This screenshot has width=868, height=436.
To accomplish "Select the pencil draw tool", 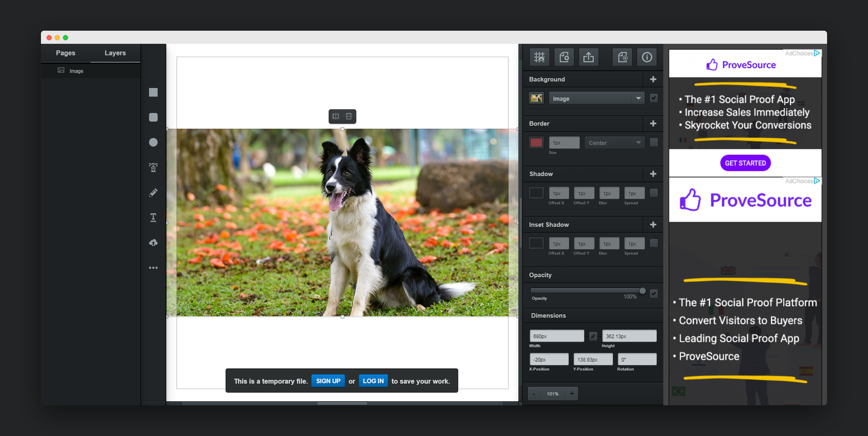I will (154, 193).
